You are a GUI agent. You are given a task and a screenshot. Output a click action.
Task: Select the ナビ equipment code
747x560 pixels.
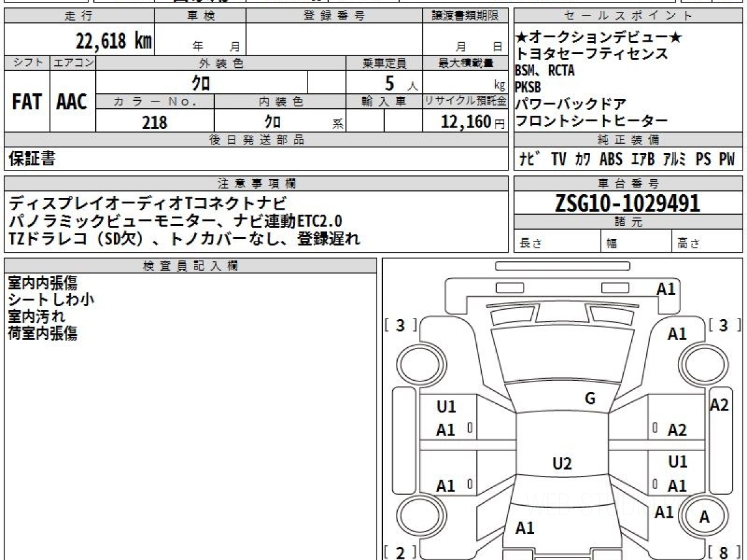tap(530, 159)
